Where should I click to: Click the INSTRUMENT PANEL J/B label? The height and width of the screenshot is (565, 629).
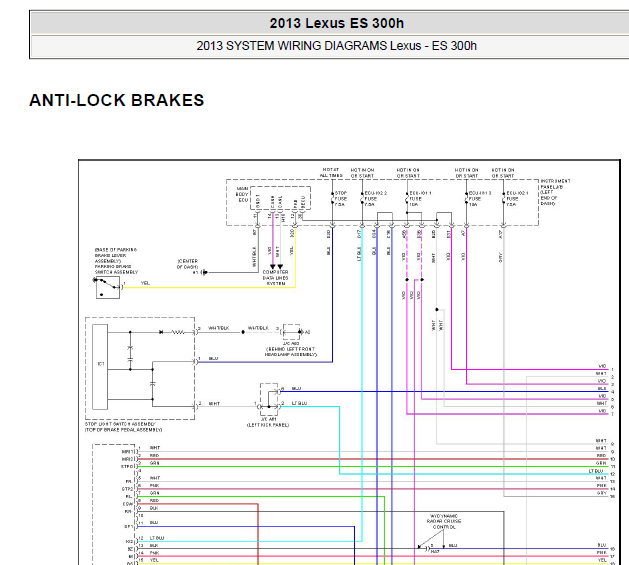pos(555,192)
